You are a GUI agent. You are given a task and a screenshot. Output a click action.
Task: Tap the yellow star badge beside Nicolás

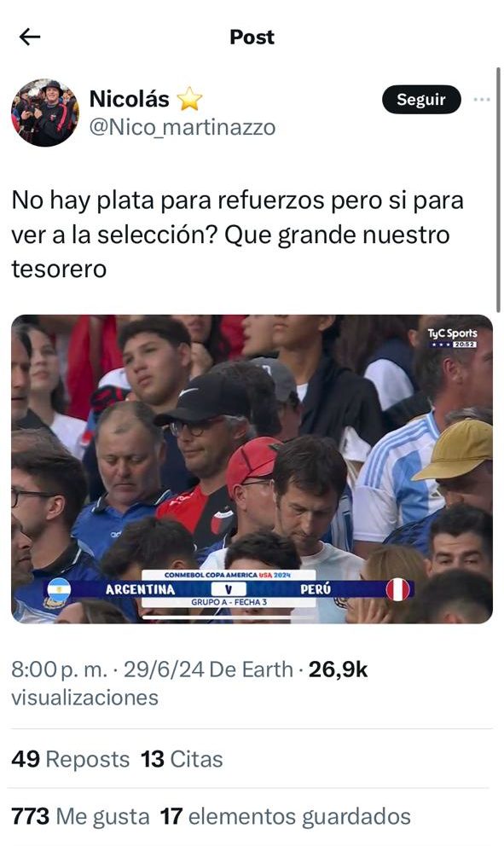click(x=189, y=99)
